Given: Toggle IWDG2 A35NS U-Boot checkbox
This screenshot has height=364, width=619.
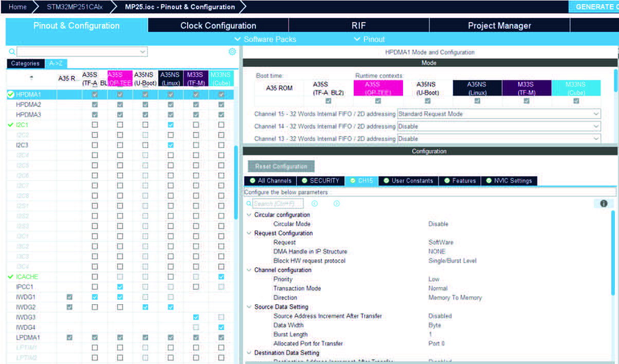Looking at the screenshot, I should coord(145,307).
